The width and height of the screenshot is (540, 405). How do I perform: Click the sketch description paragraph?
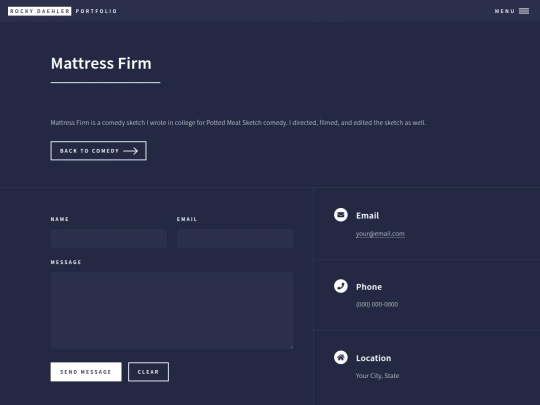tap(238, 123)
